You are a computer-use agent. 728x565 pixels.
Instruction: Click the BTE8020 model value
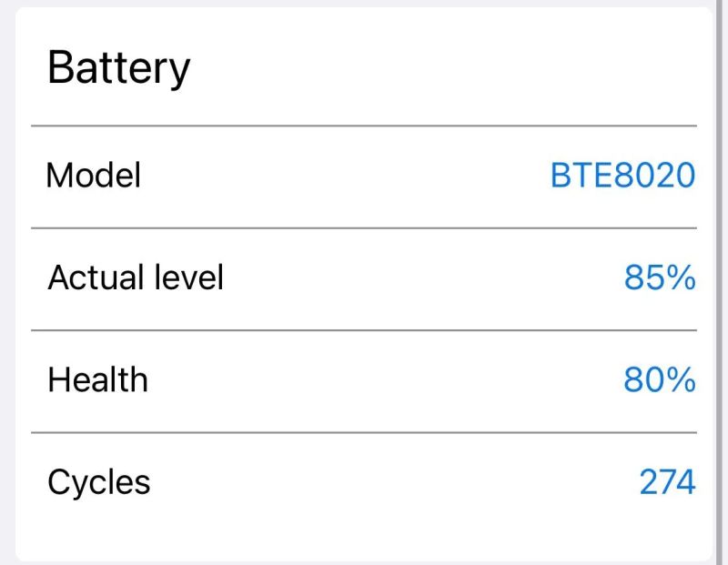pyautogui.click(x=622, y=175)
